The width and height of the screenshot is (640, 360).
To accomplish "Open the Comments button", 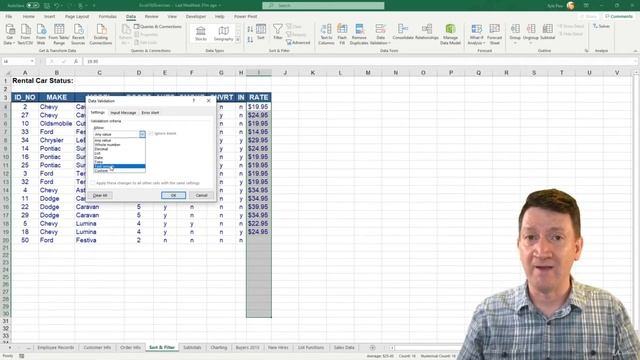I will (x=619, y=16).
